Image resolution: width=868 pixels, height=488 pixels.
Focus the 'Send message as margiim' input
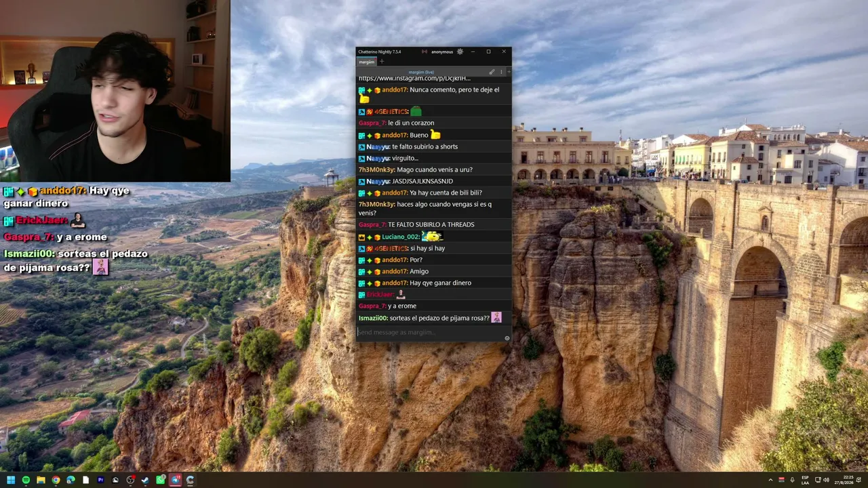tap(430, 332)
